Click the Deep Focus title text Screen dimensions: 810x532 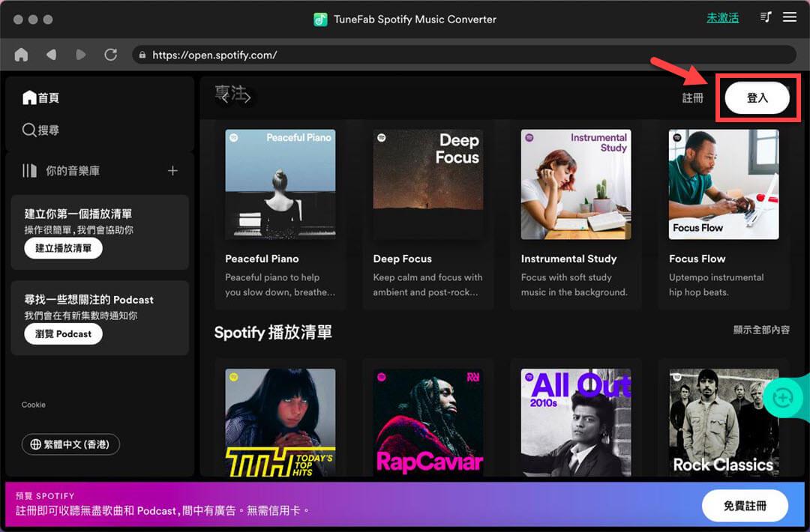[403, 259]
